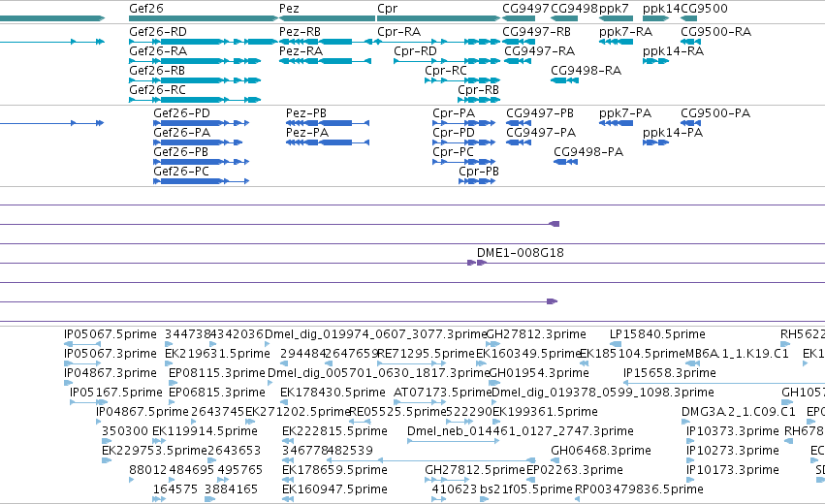Click the Cpr-RB transcript label

pos(478,90)
